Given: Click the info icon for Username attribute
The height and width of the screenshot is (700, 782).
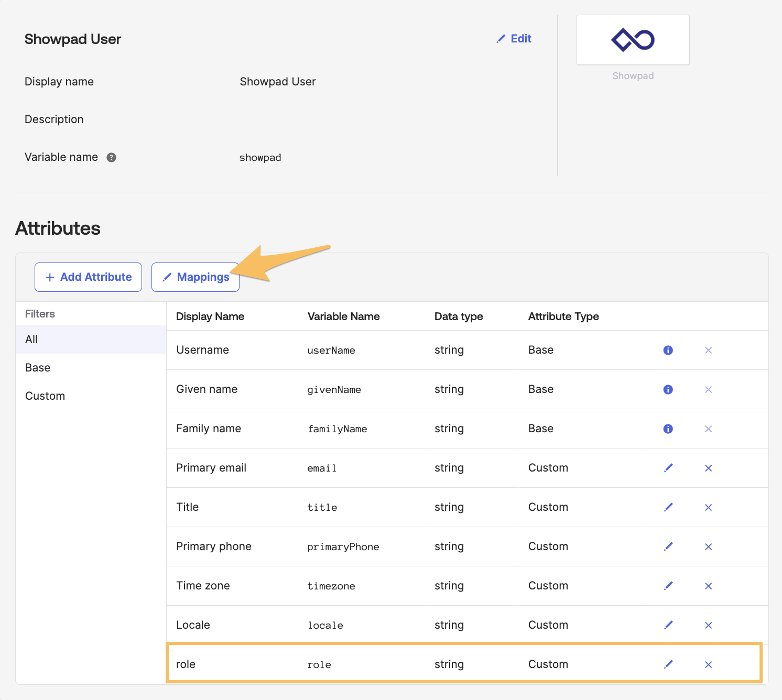Looking at the screenshot, I should 668,350.
